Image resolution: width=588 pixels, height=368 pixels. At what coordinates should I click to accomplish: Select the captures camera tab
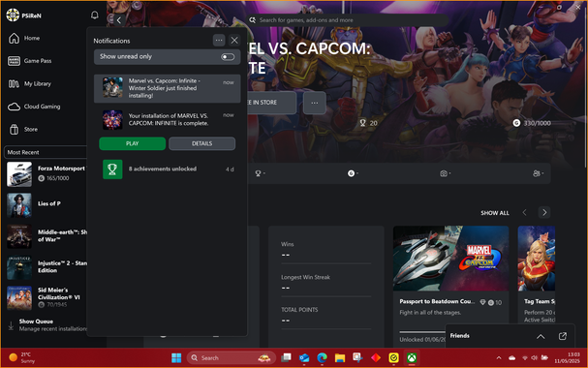pyautogui.click(x=445, y=173)
